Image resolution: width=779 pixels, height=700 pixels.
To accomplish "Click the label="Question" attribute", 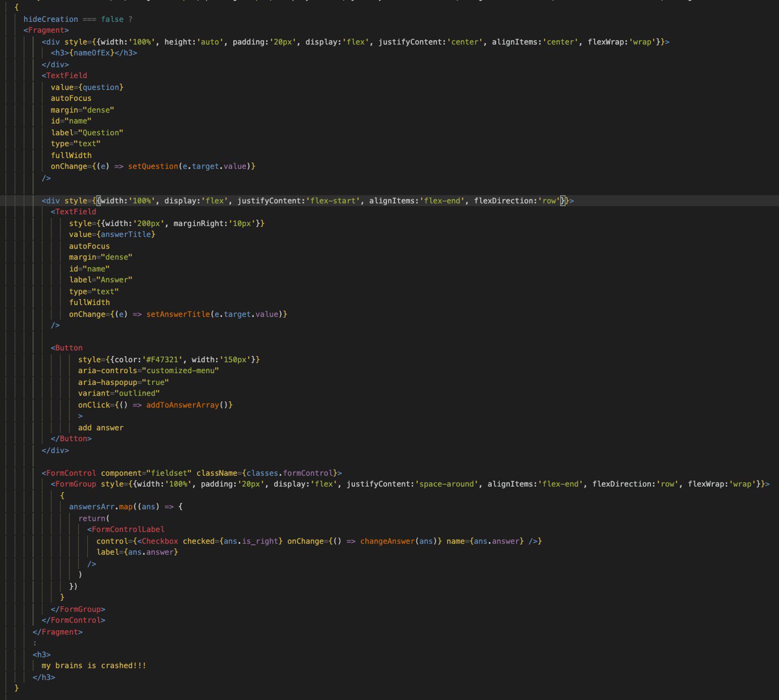I will pyautogui.click(x=87, y=133).
